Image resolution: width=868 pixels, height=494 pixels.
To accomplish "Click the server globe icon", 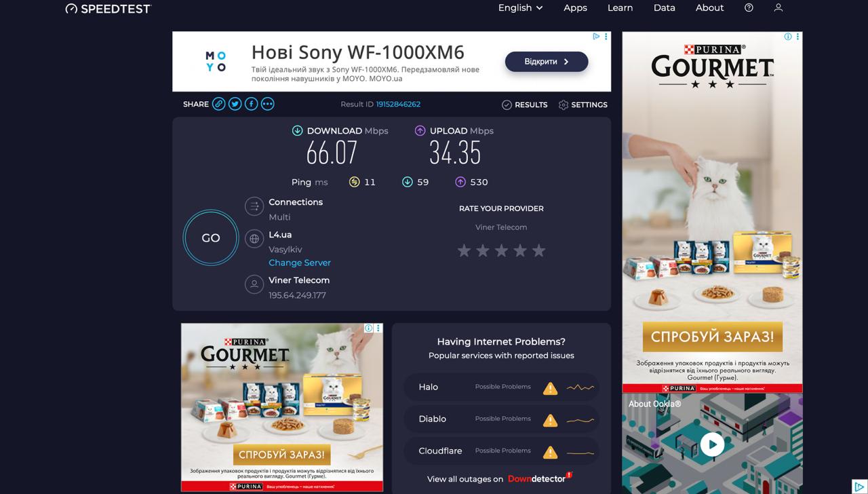I will (254, 238).
